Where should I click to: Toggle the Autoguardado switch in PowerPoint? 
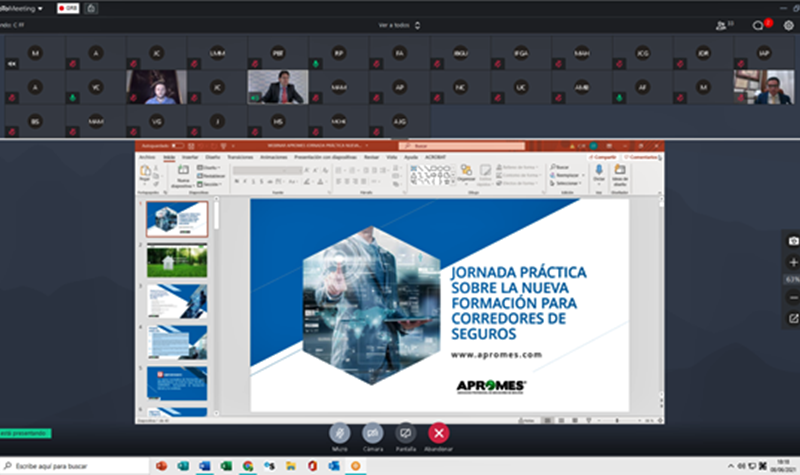[x=178, y=146]
